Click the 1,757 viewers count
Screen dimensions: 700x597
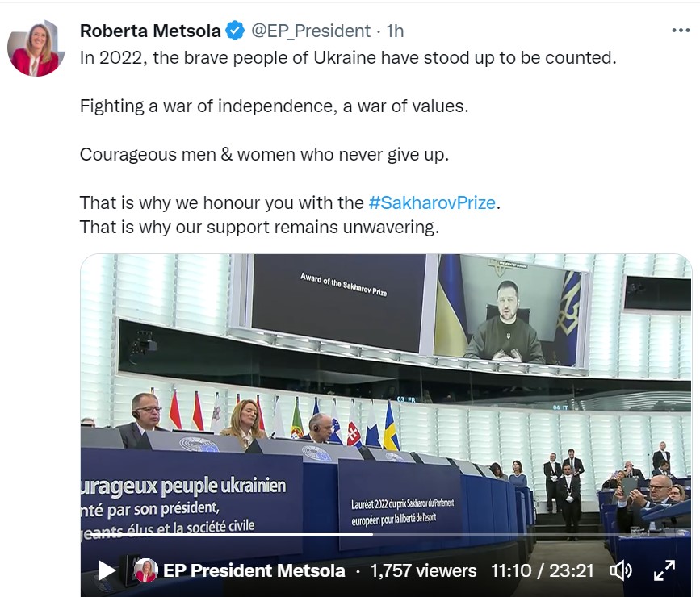423,570
